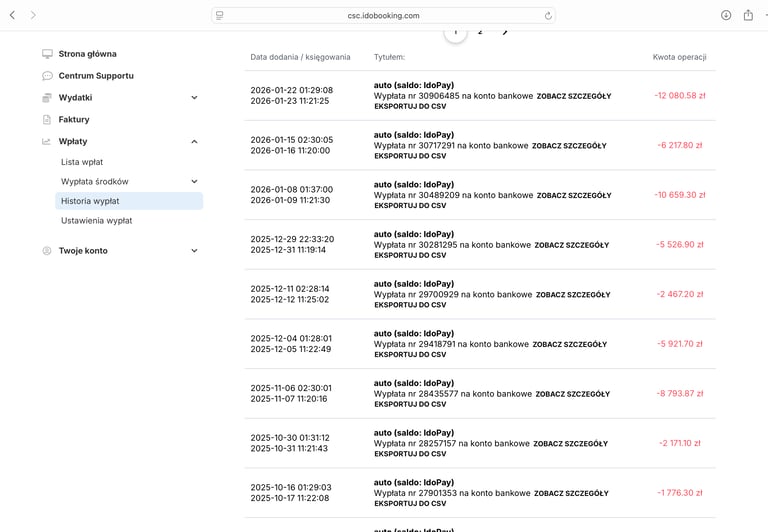Open Strona główna in the sidebar
Viewport: 768px width, 532px height.
coord(88,54)
